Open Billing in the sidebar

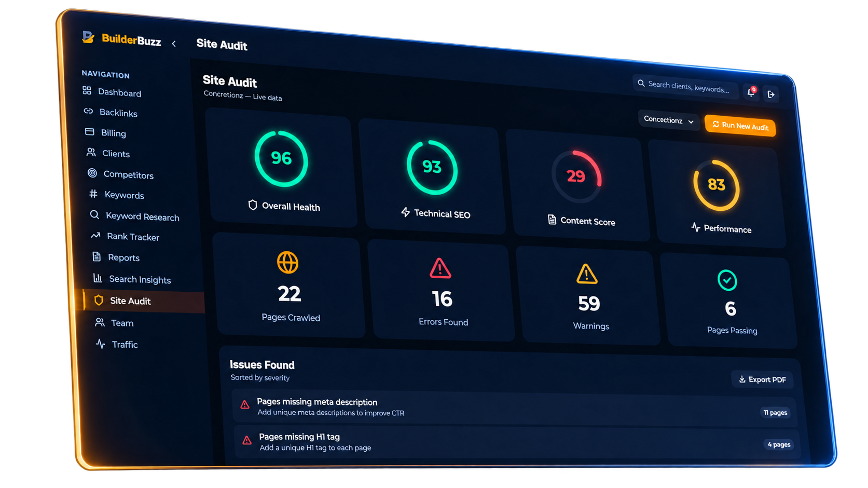[x=106, y=132]
